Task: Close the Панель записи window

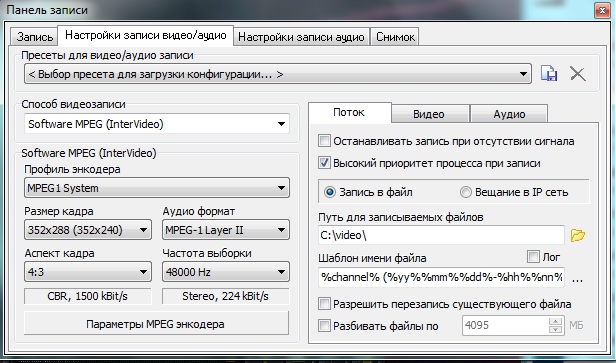Action: click(602, 11)
